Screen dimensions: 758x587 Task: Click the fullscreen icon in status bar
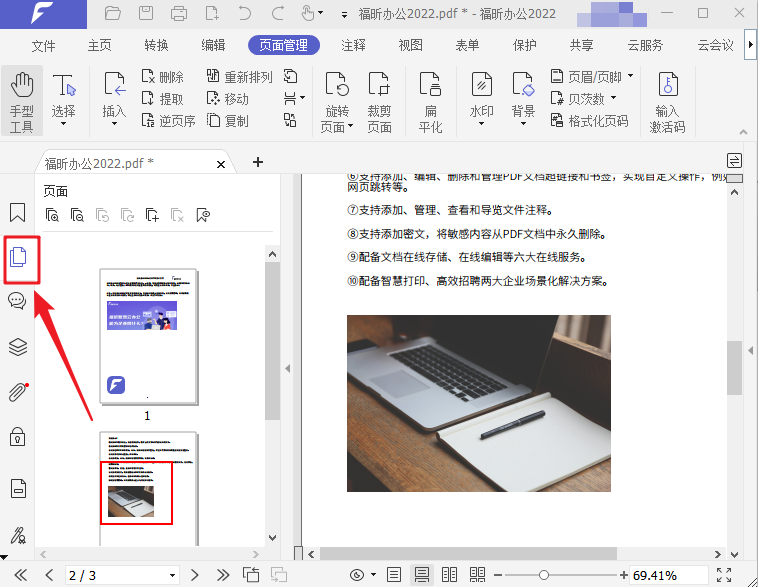pos(724,575)
